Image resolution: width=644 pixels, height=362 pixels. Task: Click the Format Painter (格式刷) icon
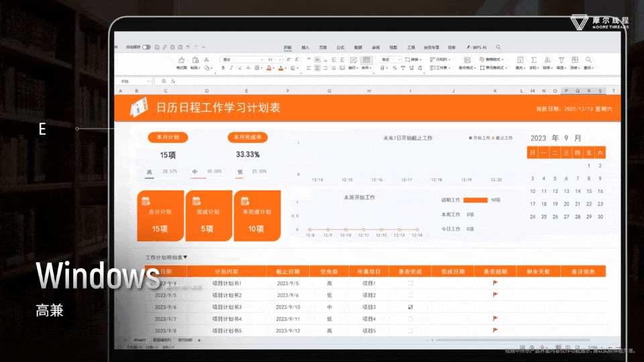click(181, 60)
